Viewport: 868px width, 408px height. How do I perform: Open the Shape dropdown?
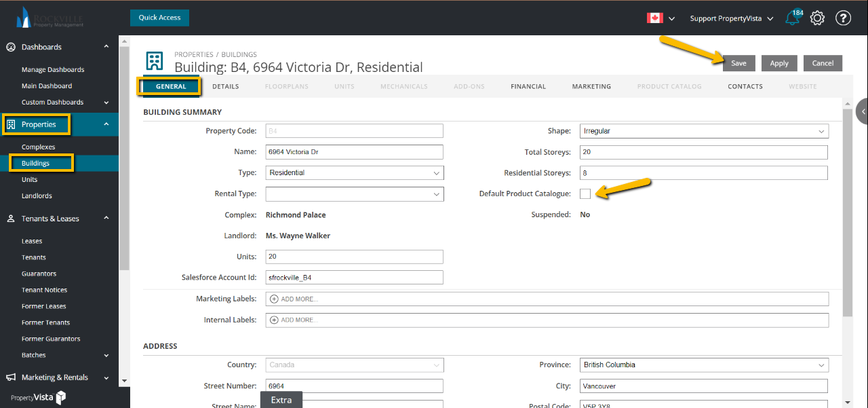tap(704, 131)
